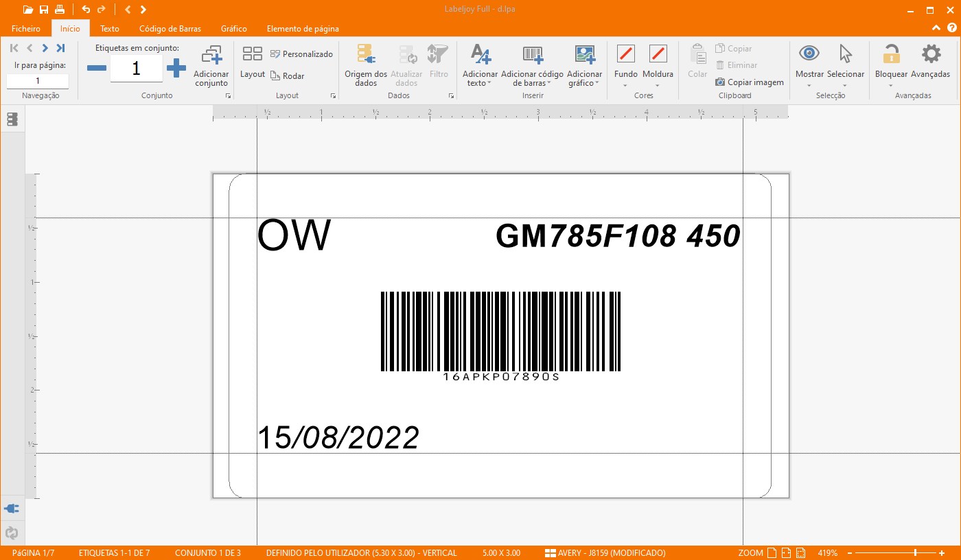Click the sidebar refresh data icon

point(12,533)
